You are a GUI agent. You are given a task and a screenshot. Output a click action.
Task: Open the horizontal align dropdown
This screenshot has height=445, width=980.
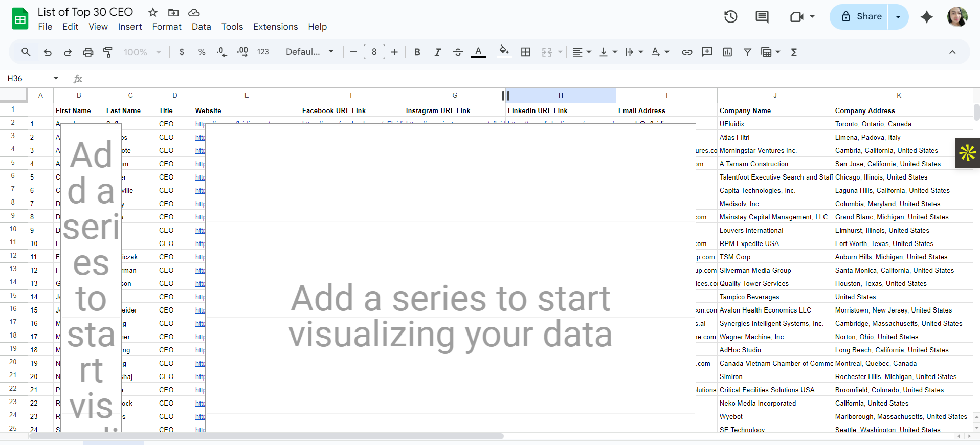582,52
